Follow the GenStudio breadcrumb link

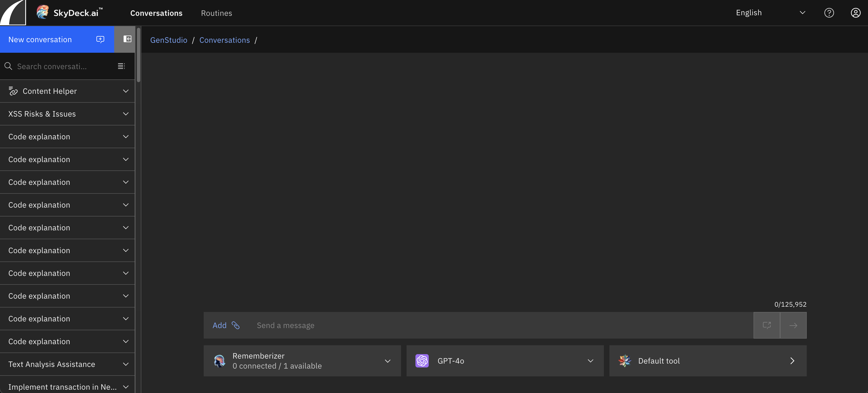(169, 40)
